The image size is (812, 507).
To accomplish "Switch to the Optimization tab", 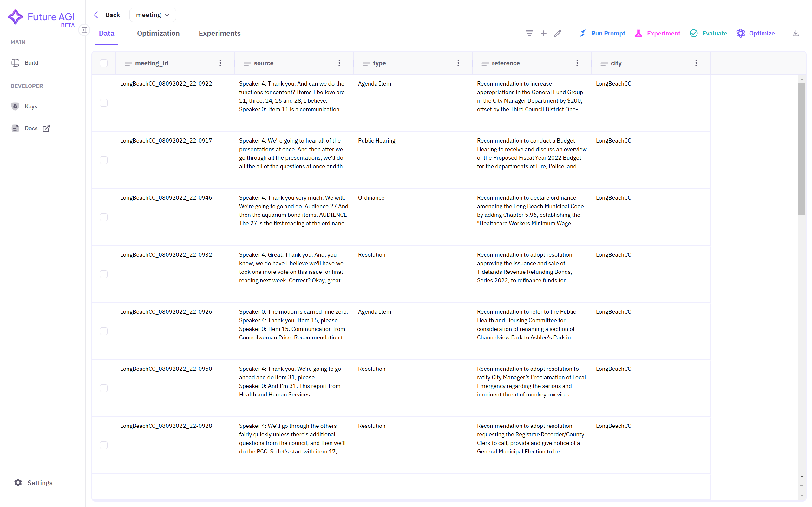I will click(x=158, y=33).
